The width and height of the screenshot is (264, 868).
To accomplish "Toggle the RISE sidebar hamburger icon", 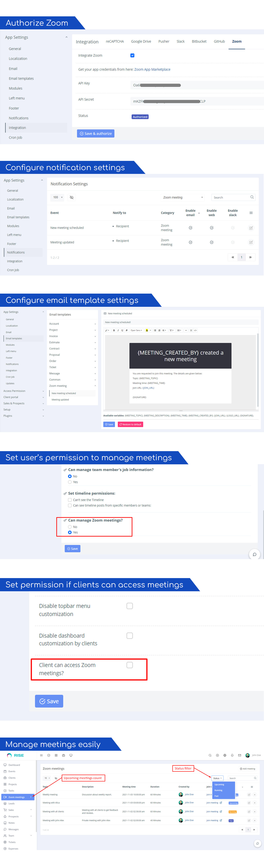I will [x=42, y=755].
